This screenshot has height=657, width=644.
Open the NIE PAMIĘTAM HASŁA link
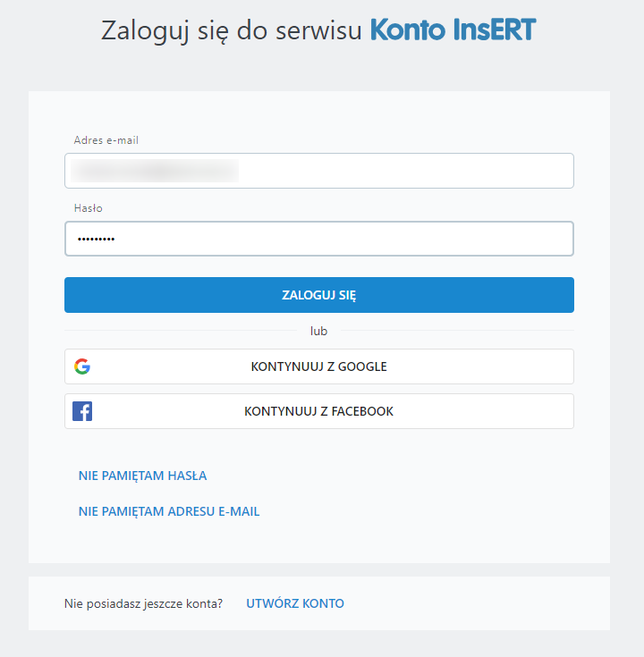pos(143,476)
